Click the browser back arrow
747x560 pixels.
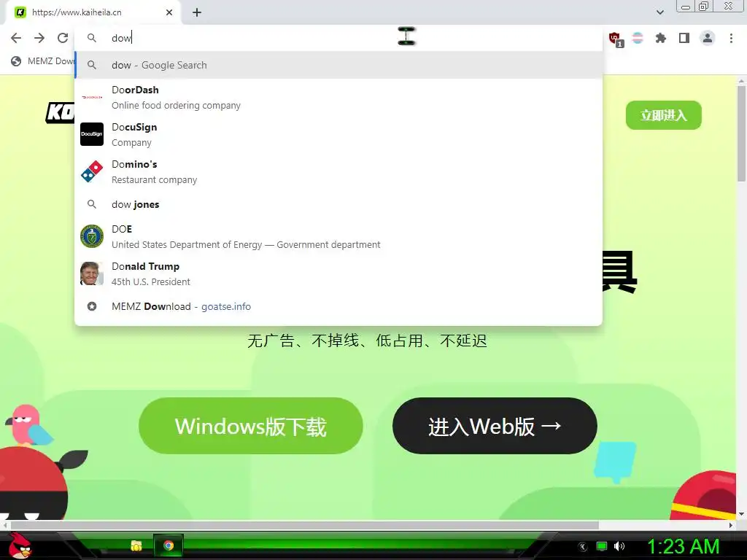(16, 38)
